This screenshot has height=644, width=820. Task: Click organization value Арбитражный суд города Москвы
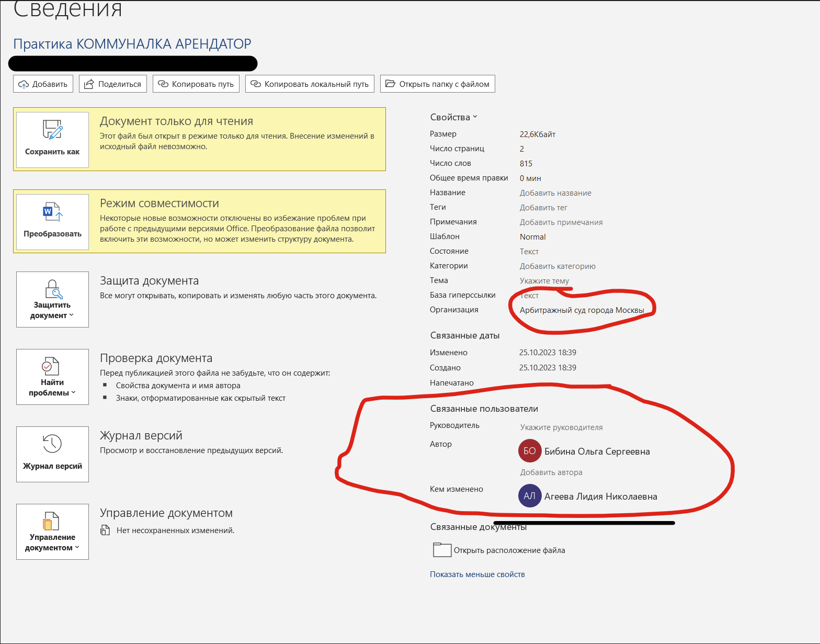click(x=582, y=310)
